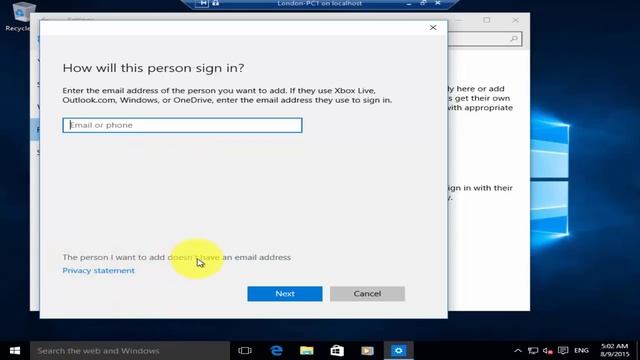Click the Next button
The height and width of the screenshot is (360, 640).
click(x=284, y=293)
